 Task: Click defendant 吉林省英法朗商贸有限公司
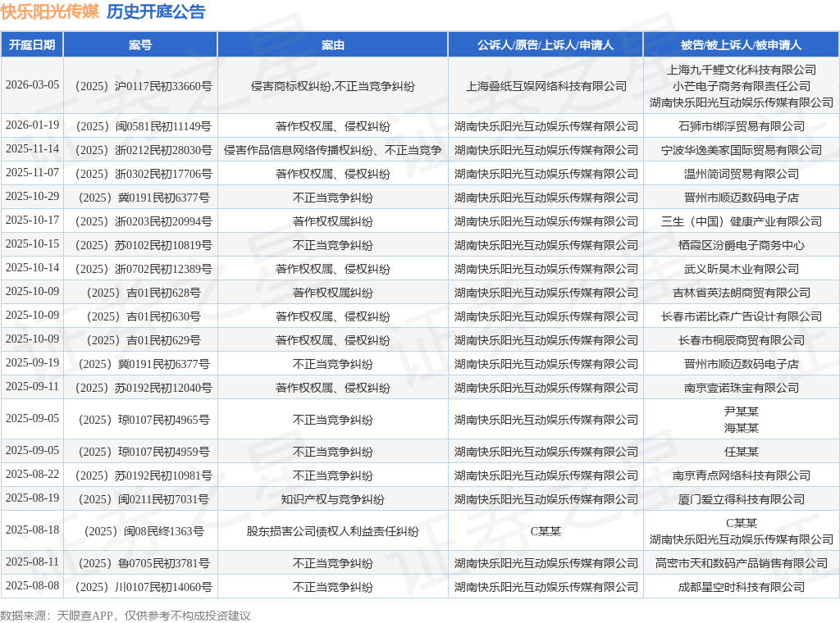(742, 293)
